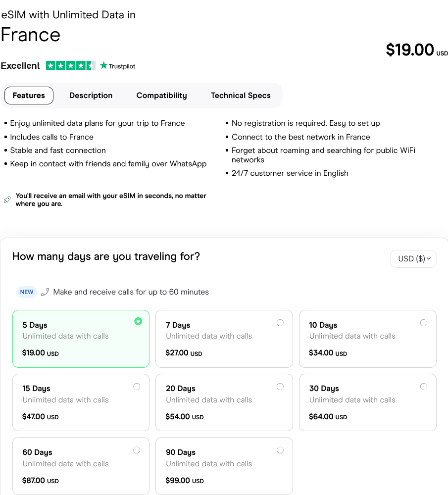The width and height of the screenshot is (448, 495).
Task: Open the Compatibility tab
Action: [x=161, y=95]
